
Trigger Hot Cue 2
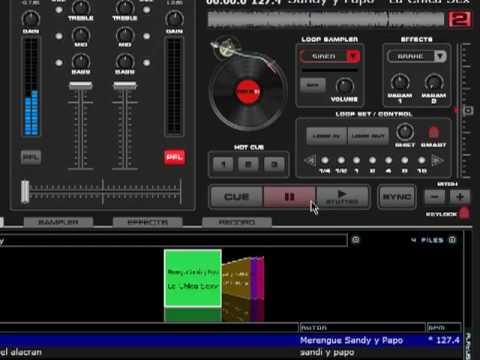pyautogui.click(x=248, y=164)
